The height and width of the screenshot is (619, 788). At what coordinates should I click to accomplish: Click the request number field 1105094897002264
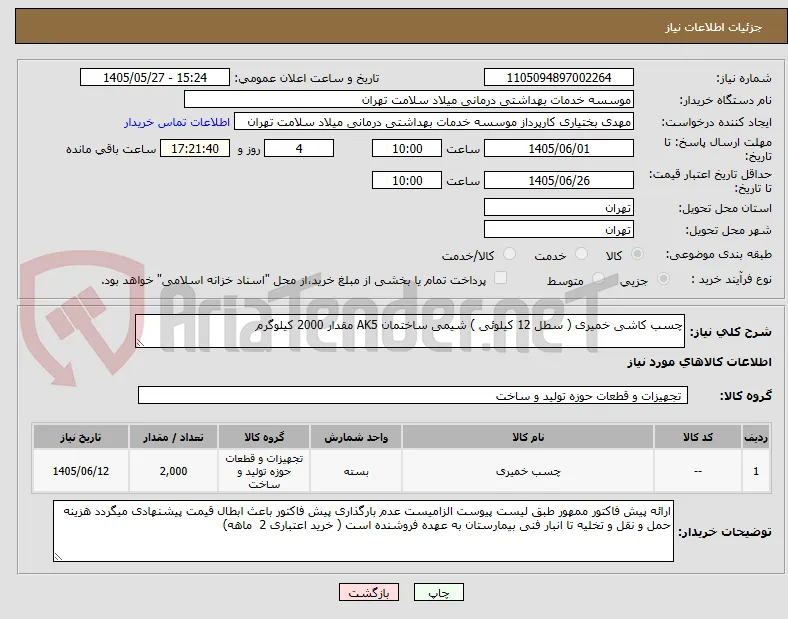pyautogui.click(x=558, y=77)
